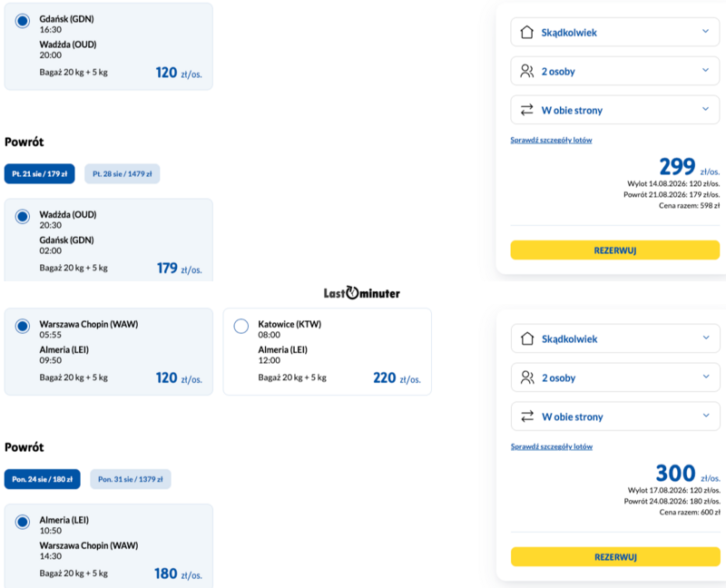
Task: Switch to Pt. 28 sie / 1479 zł date tab
Action: point(123,173)
